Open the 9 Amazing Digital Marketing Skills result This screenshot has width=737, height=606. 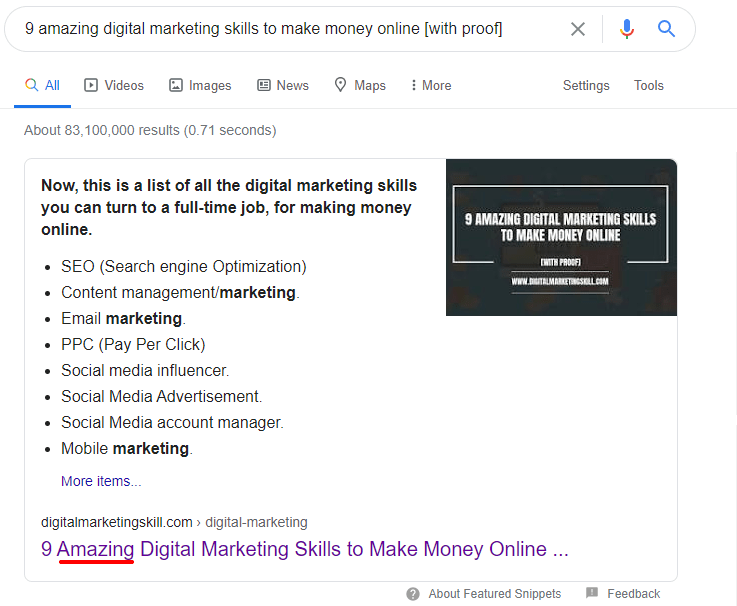304,549
